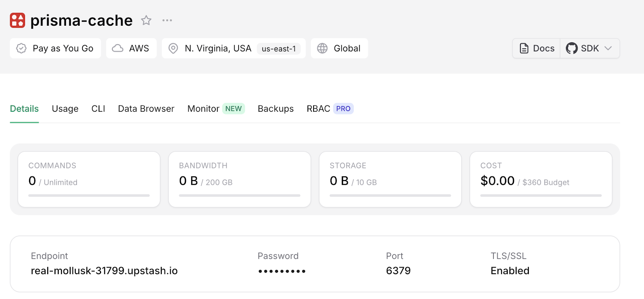Image resolution: width=644 pixels, height=299 pixels.
Task: Click the $0.00 cost value
Action: click(497, 181)
